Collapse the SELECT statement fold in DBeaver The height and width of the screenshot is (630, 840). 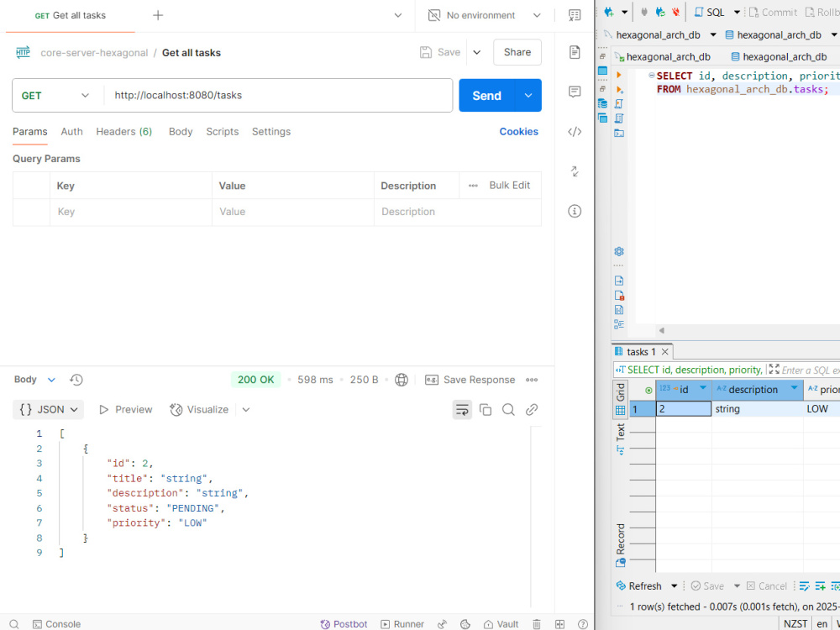tap(652, 76)
